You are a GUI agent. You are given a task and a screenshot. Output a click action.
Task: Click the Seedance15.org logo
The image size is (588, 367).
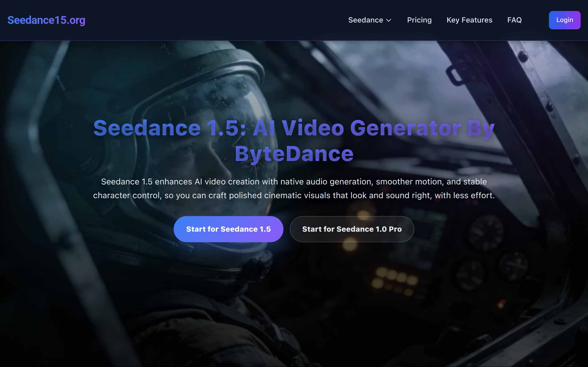click(46, 20)
